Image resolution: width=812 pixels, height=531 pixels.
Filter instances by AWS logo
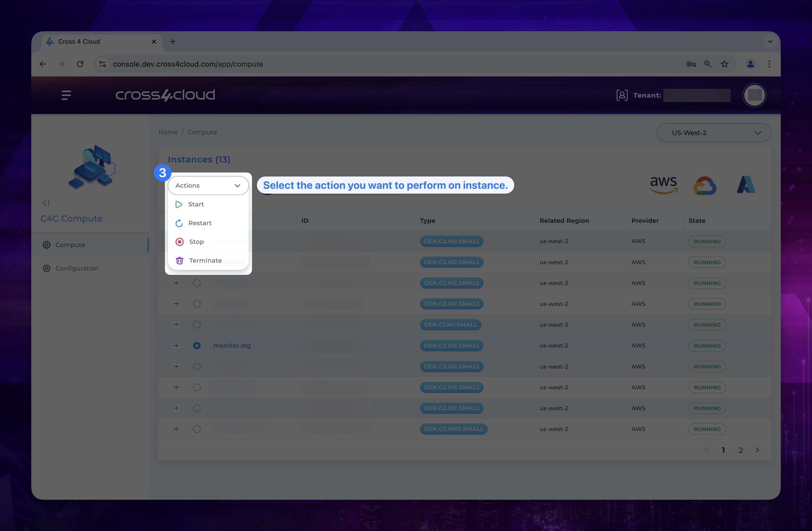click(663, 185)
